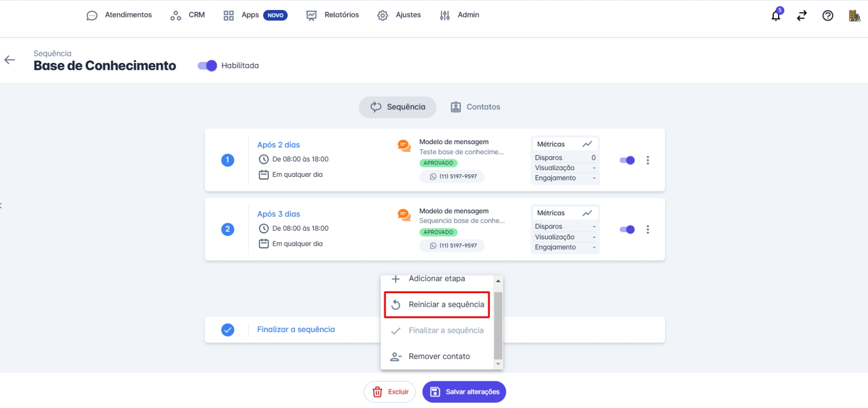This screenshot has height=408, width=868.
Task: Click the notifications bell icon
Action: click(776, 16)
